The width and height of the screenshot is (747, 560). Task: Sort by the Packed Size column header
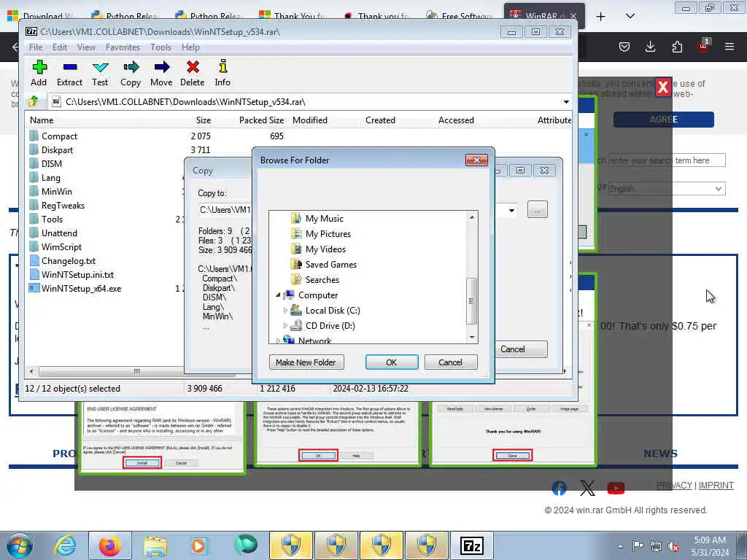pyautogui.click(x=261, y=120)
